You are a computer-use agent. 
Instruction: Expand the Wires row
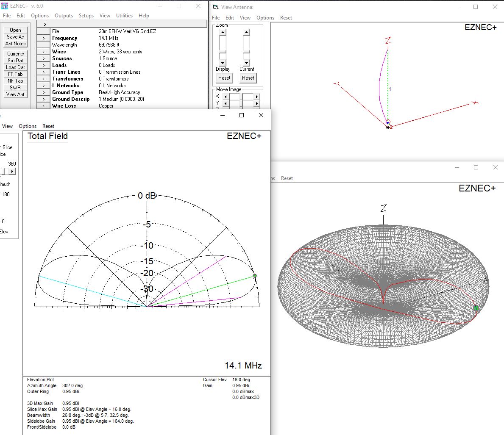(x=44, y=51)
